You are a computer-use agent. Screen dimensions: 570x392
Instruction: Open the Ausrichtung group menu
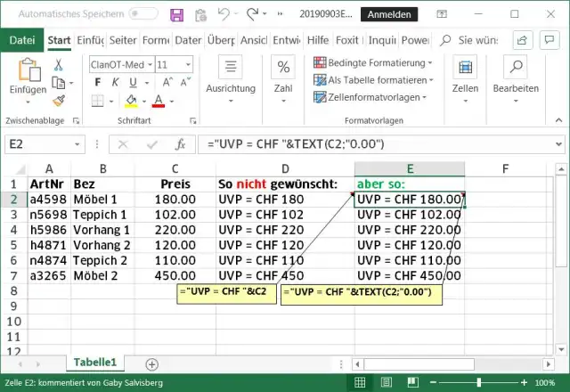231,79
